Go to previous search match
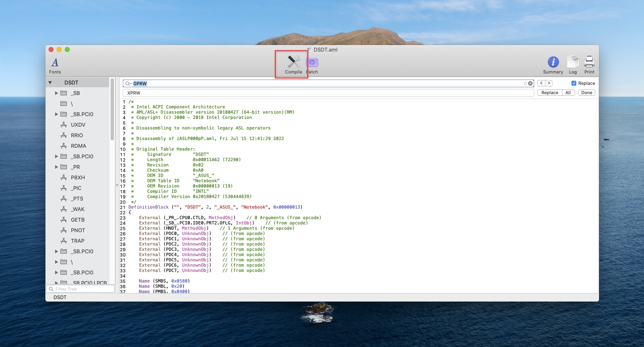Image resolution: width=644 pixels, height=347 pixels. (541, 83)
